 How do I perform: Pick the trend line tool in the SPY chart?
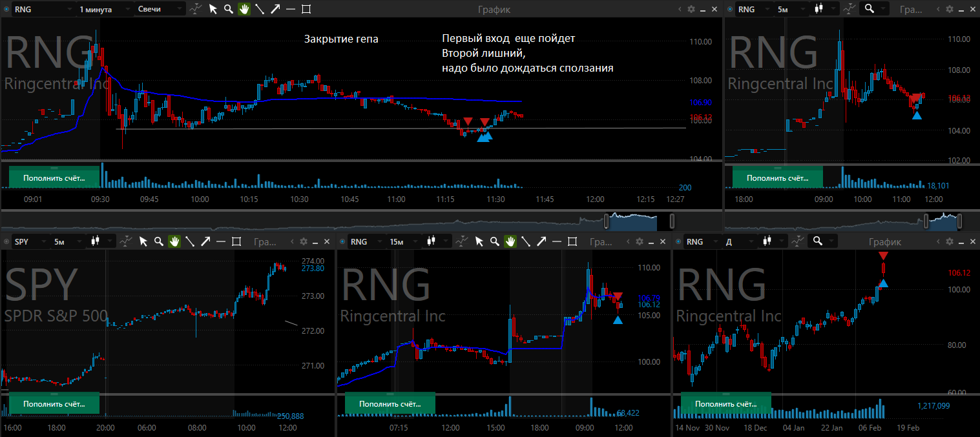click(x=190, y=241)
